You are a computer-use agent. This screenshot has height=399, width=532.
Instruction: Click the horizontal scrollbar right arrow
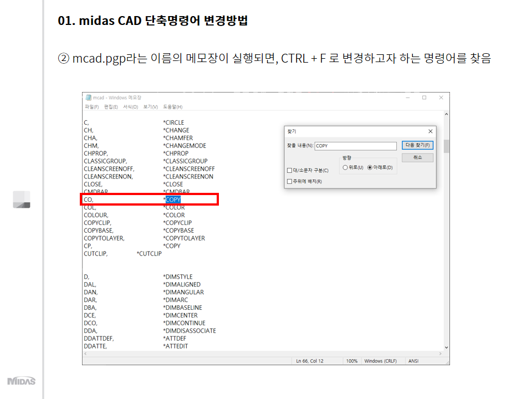pyautogui.click(x=441, y=354)
